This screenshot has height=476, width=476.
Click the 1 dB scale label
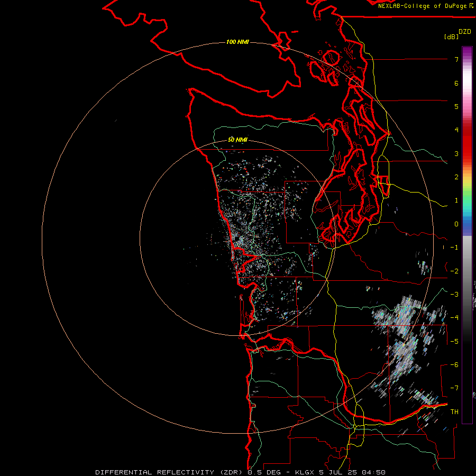click(x=456, y=200)
